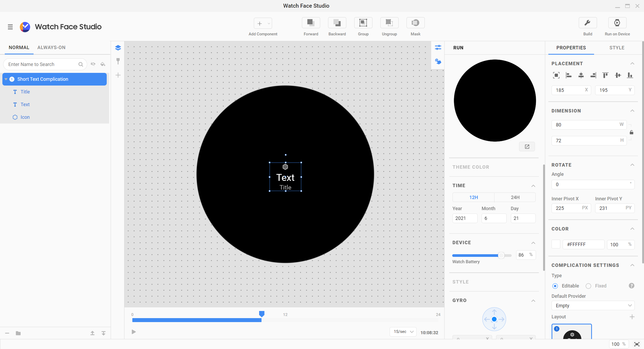Open the Run preview in a separate window
The height and width of the screenshot is (349, 644).
(x=527, y=147)
